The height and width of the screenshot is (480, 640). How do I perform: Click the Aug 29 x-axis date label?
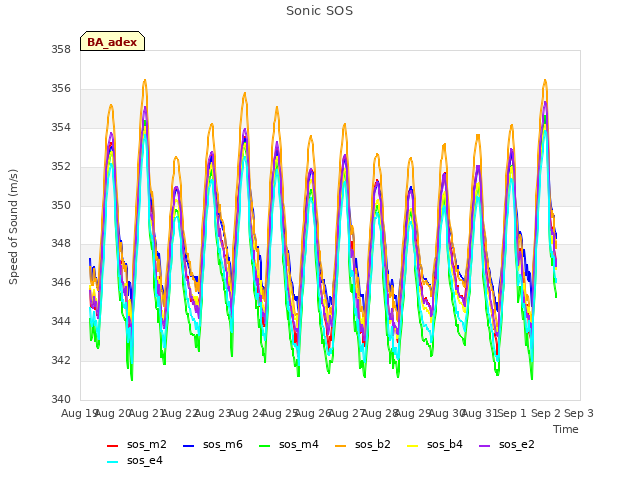413,413
